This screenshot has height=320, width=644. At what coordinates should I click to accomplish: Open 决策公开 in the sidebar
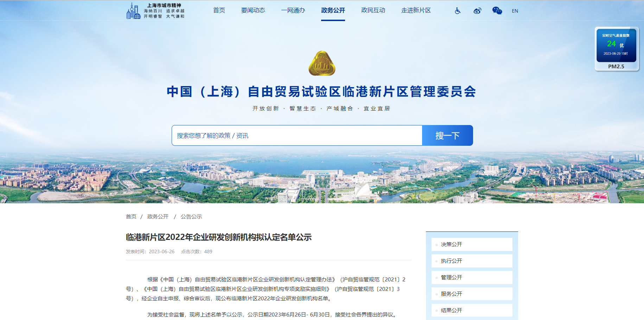452,244
